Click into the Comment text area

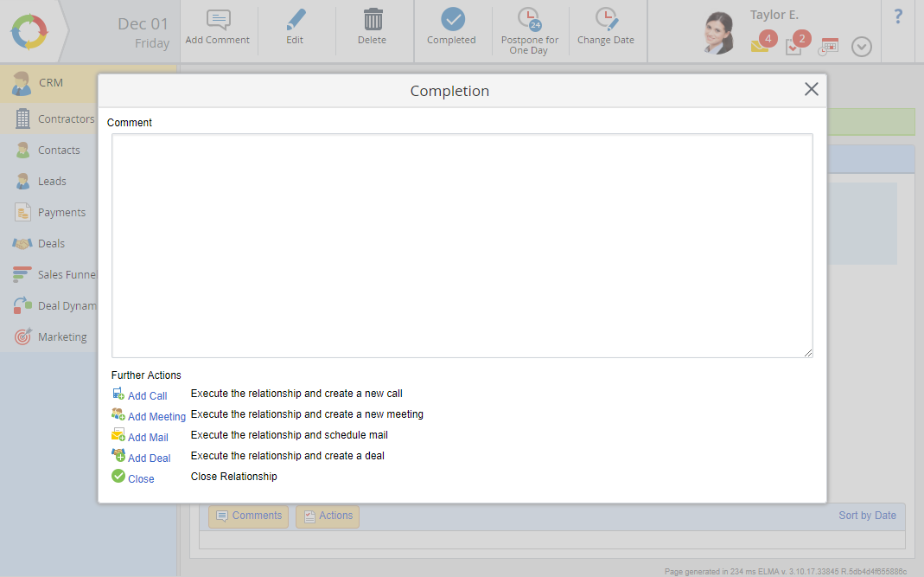(462, 245)
